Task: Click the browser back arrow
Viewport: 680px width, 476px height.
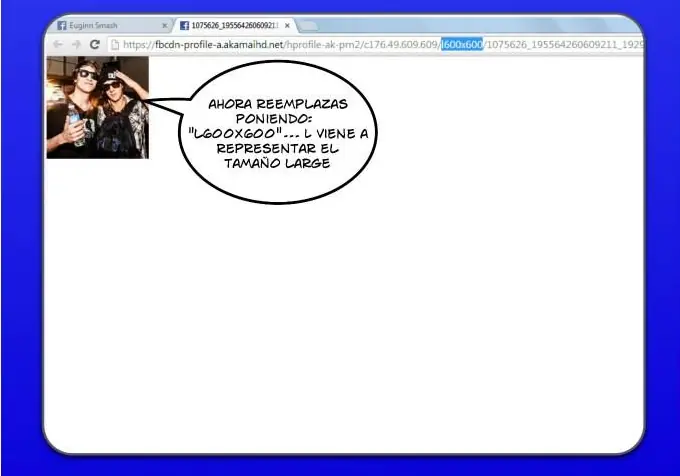Action: [x=58, y=44]
